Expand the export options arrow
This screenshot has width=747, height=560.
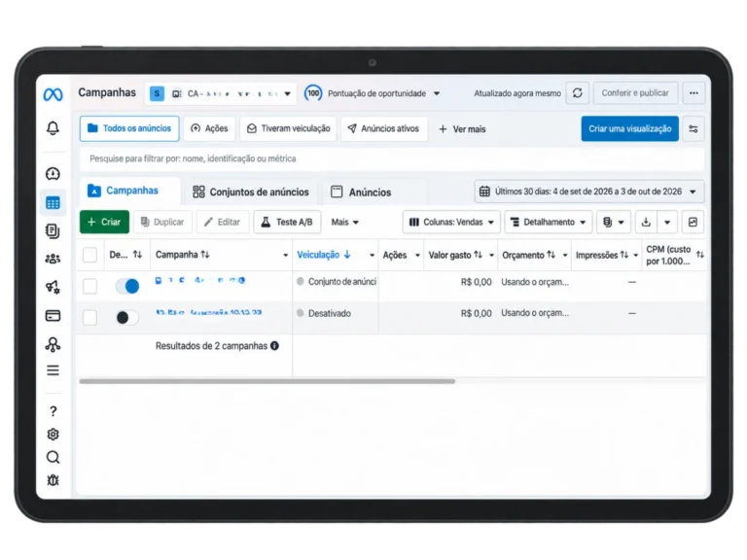pos(667,222)
